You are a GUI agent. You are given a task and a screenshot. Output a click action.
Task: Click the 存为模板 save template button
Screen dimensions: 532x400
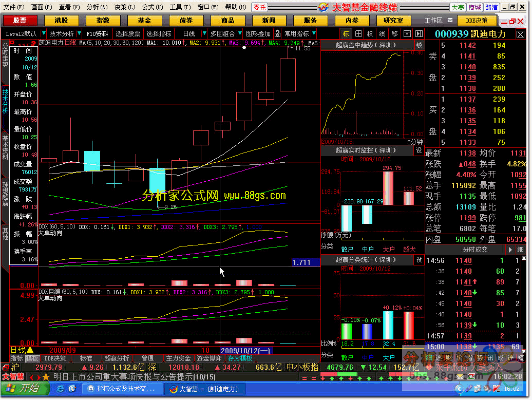point(240,358)
